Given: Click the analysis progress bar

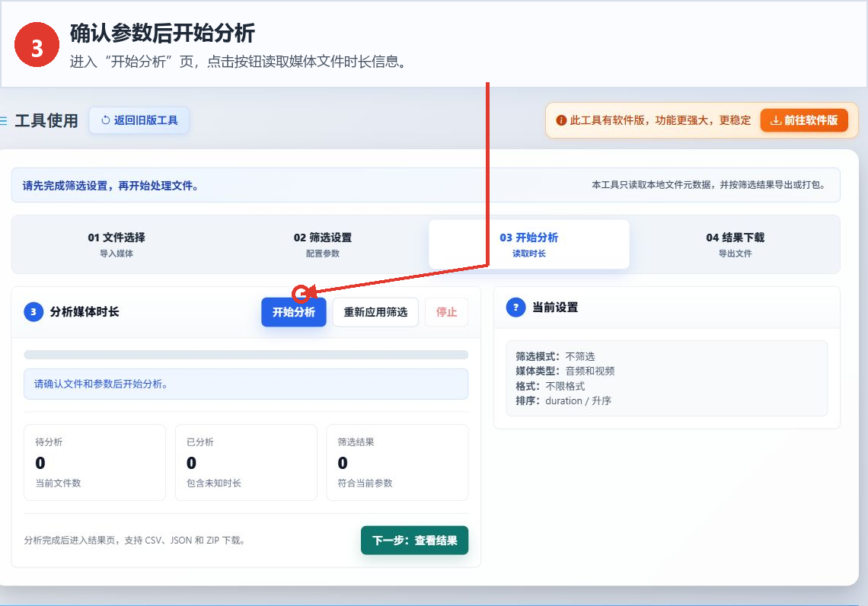Looking at the screenshot, I should [246, 355].
